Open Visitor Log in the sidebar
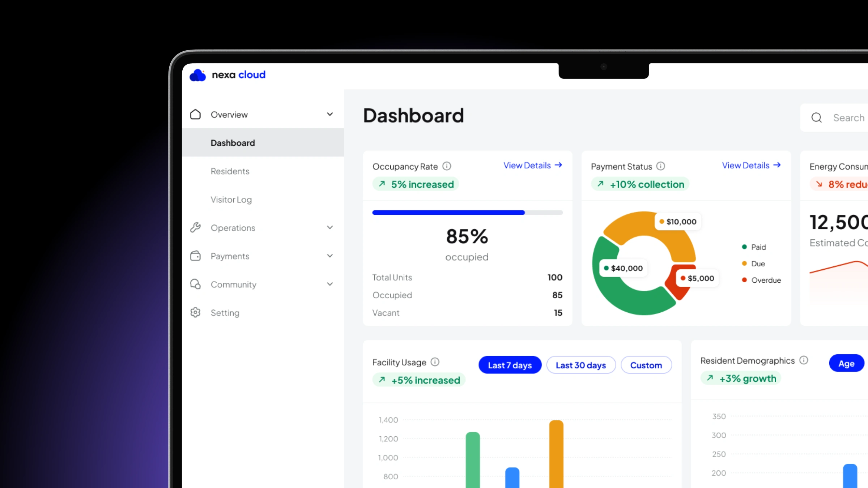The width and height of the screenshot is (868, 488). coord(231,200)
